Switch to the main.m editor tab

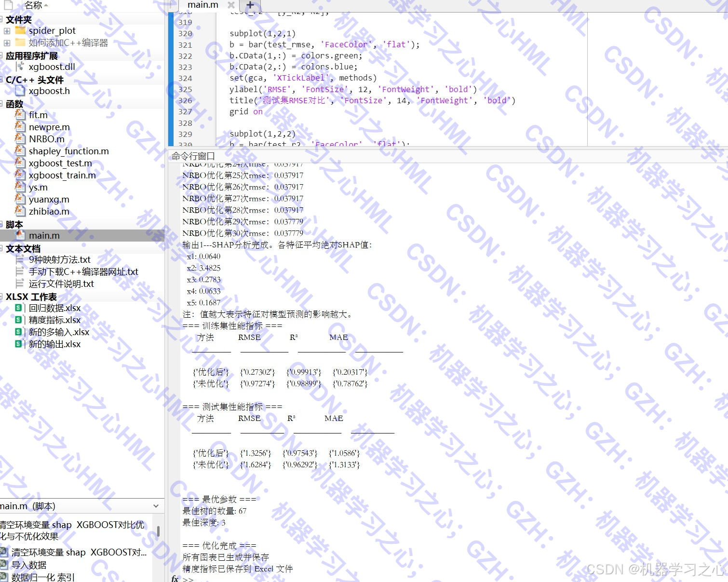click(x=203, y=5)
